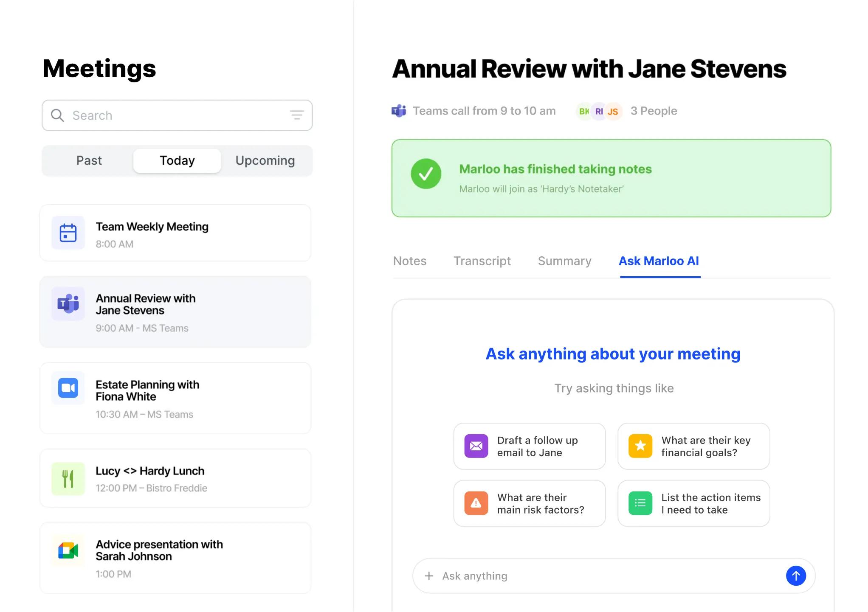Click the Zoom icon on Estate Planning meeting
Viewport: 868px width, 612px height.
tap(68, 388)
